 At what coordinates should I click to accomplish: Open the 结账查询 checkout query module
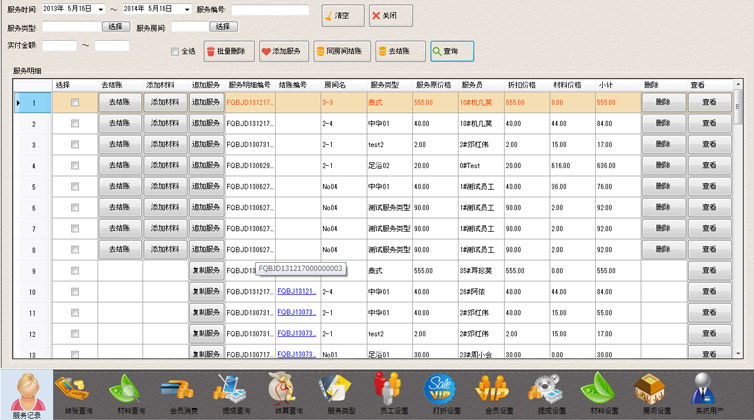click(x=79, y=395)
